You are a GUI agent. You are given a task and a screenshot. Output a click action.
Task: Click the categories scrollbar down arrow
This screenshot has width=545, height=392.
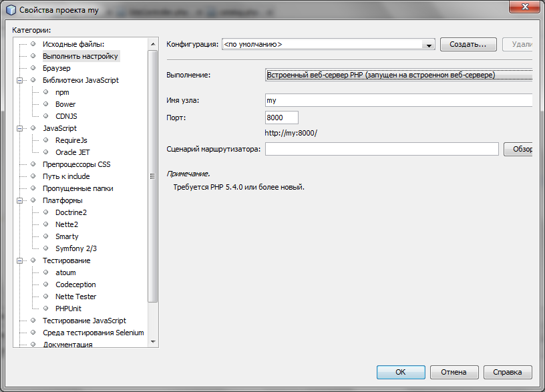tap(153, 341)
